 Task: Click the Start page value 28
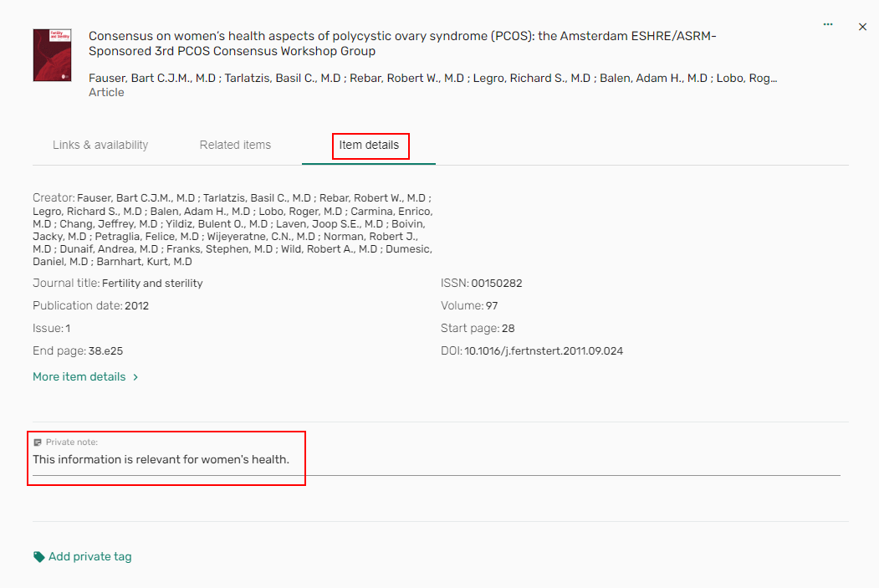(508, 329)
